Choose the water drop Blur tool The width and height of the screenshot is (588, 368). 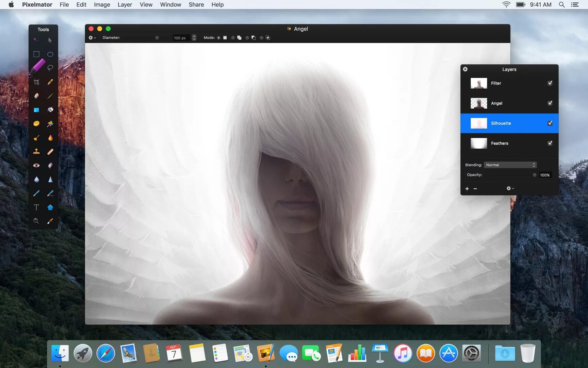(x=36, y=180)
